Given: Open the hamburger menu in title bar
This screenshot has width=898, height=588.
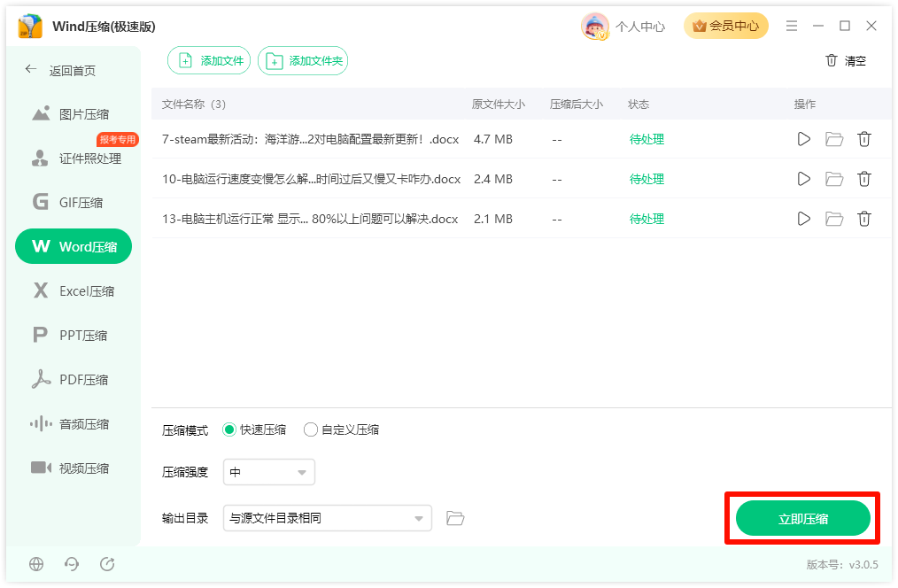Looking at the screenshot, I should (x=792, y=26).
